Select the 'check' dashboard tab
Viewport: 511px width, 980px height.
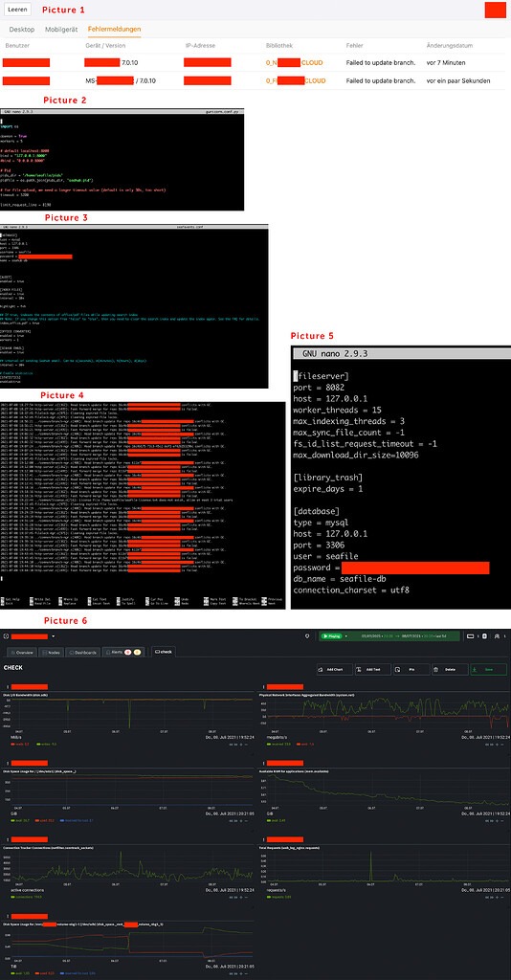click(165, 652)
